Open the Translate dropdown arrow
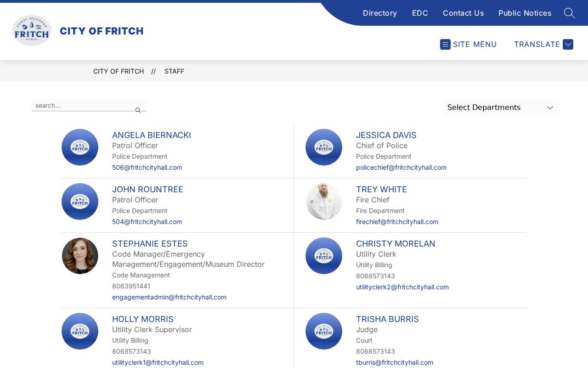The height and width of the screenshot is (368, 588). [x=568, y=44]
